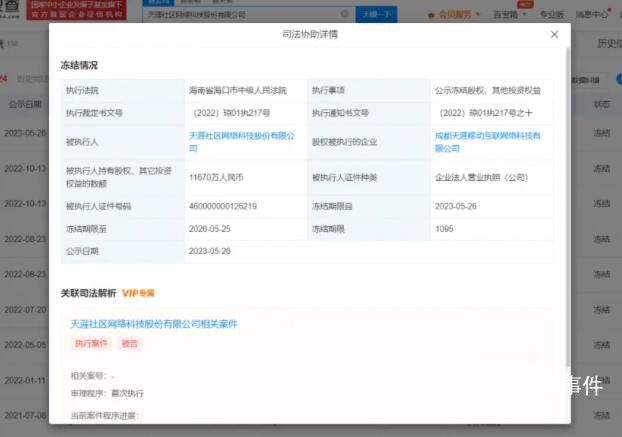
Task: Clear the search field with the x icon
Action: pyautogui.click(x=345, y=14)
